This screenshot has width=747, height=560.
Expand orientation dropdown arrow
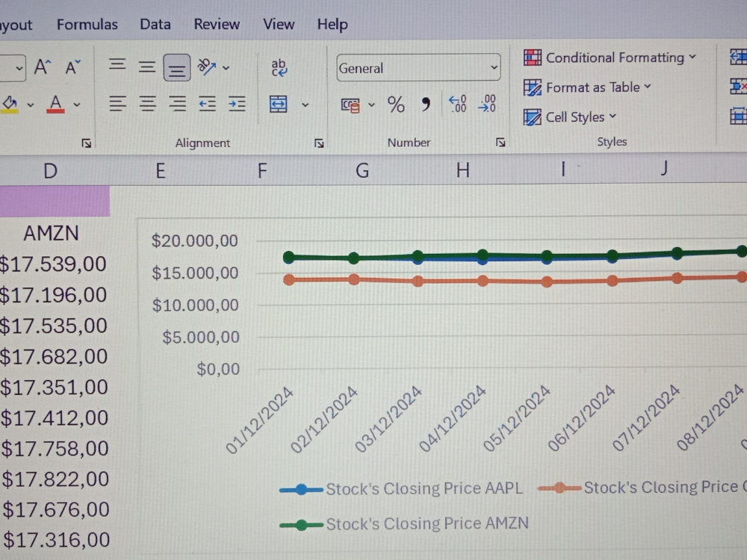click(226, 68)
